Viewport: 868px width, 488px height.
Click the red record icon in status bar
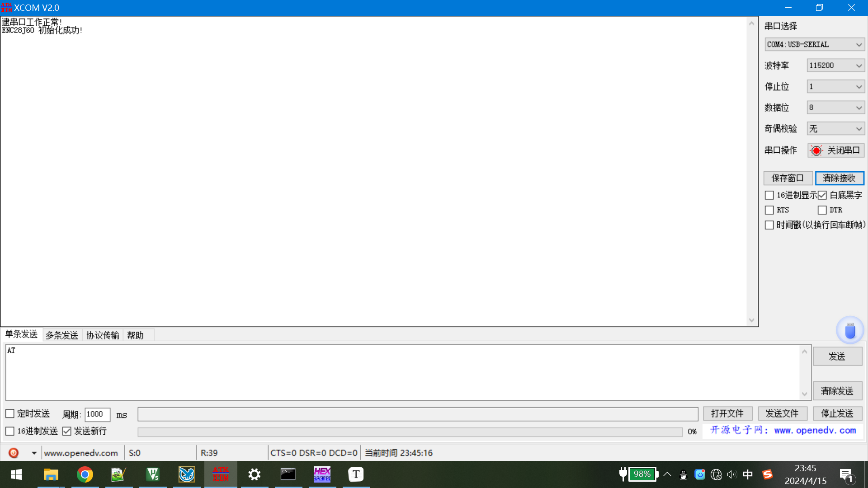[x=14, y=453]
